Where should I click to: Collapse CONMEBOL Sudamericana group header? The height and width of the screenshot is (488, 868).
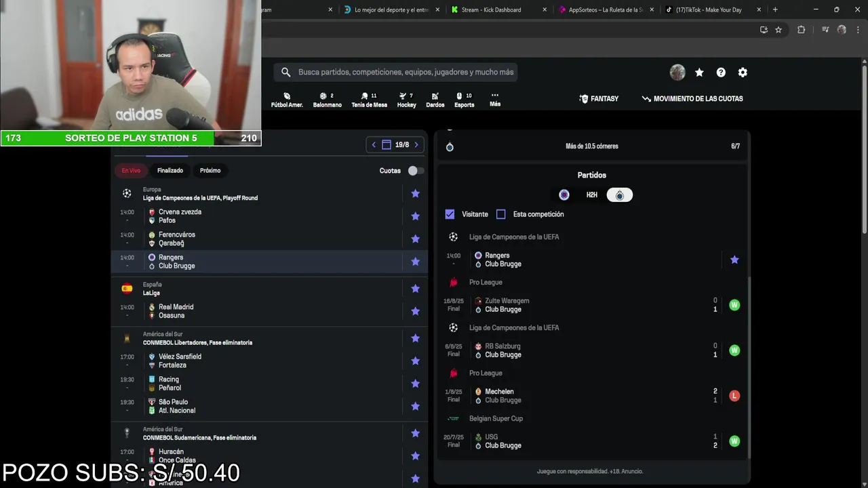pos(258,433)
